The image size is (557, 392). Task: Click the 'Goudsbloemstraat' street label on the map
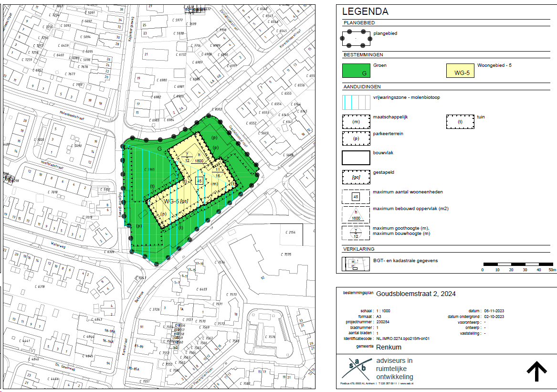click(238, 136)
